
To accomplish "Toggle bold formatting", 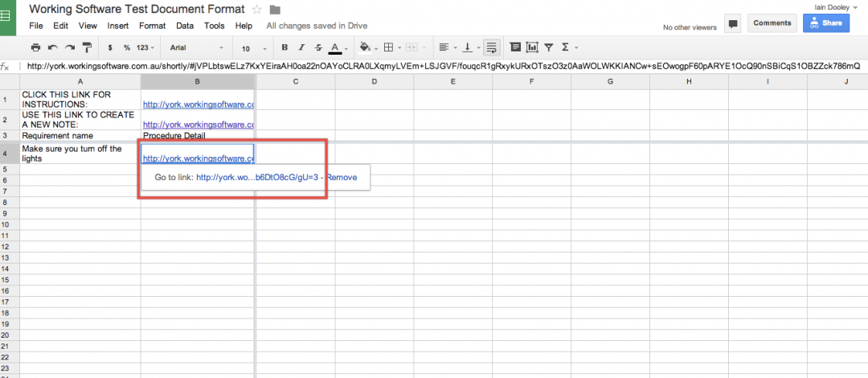I will [x=285, y=47].
